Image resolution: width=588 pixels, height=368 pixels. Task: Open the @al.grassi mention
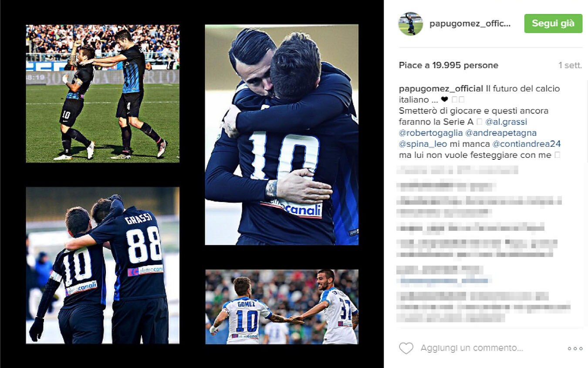tap(506, 122)
